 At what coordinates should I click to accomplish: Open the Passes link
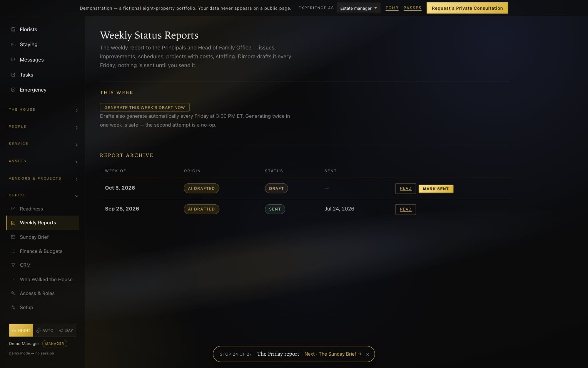[x=412, y=8]
